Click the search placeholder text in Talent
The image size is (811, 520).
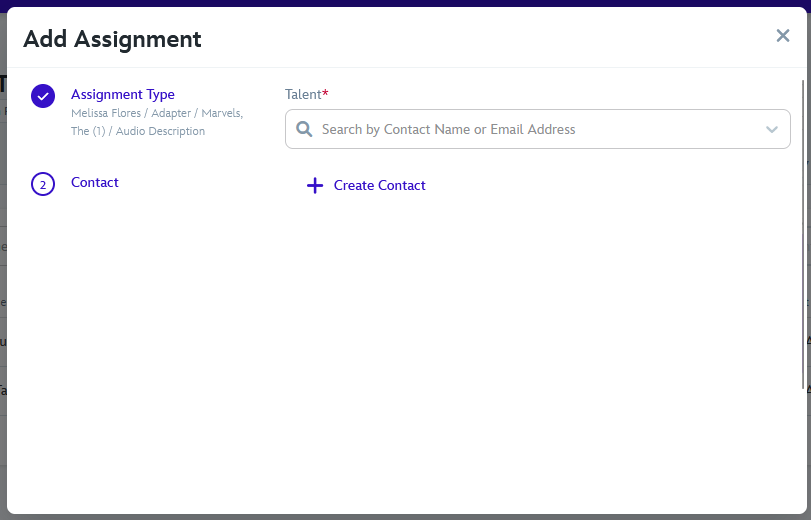click(x=448, y=129)
